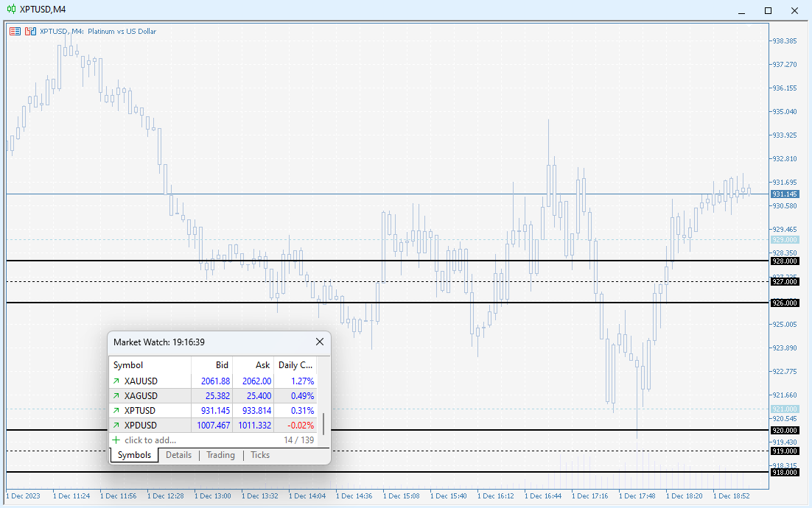Click XPDUSD ask value 1011.332

pos(255,426)
